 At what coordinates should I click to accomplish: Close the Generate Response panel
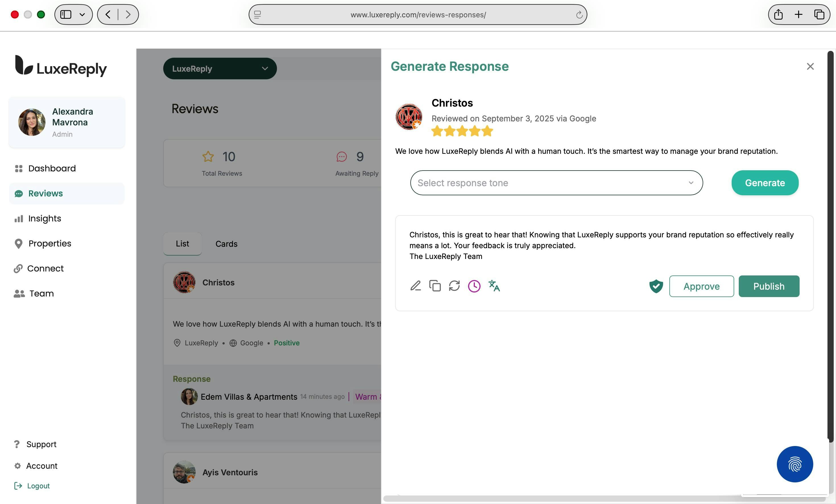(810, 67)
